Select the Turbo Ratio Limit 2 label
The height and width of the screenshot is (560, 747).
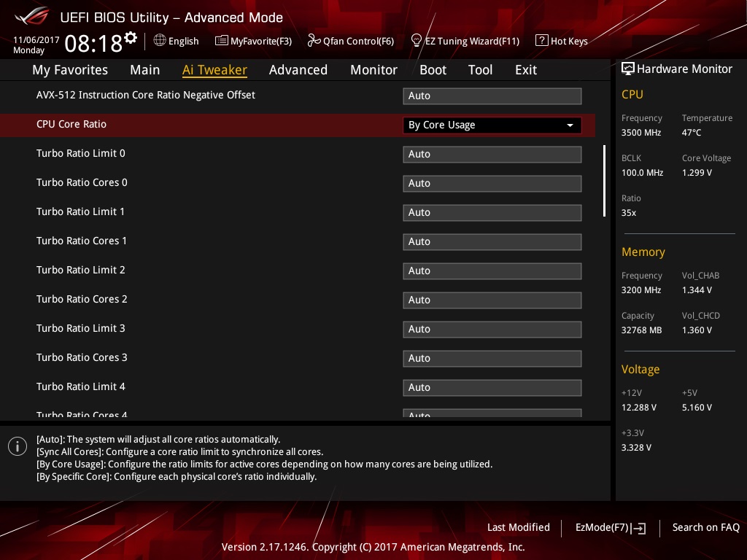pos(80,270)
